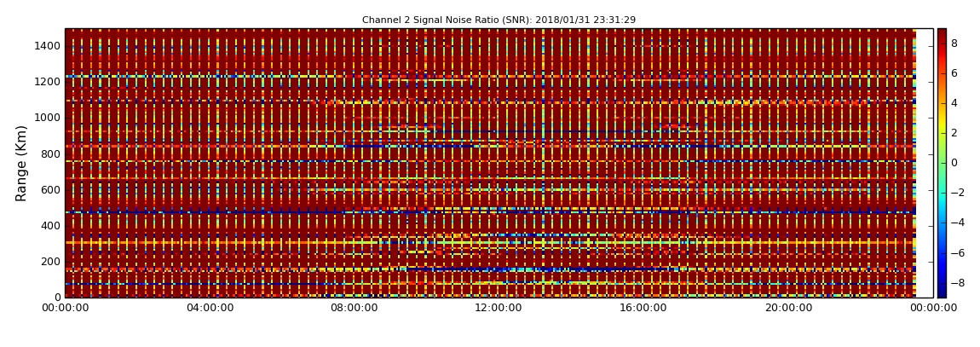Click the white empty strip at the plot's right edge

925,163
